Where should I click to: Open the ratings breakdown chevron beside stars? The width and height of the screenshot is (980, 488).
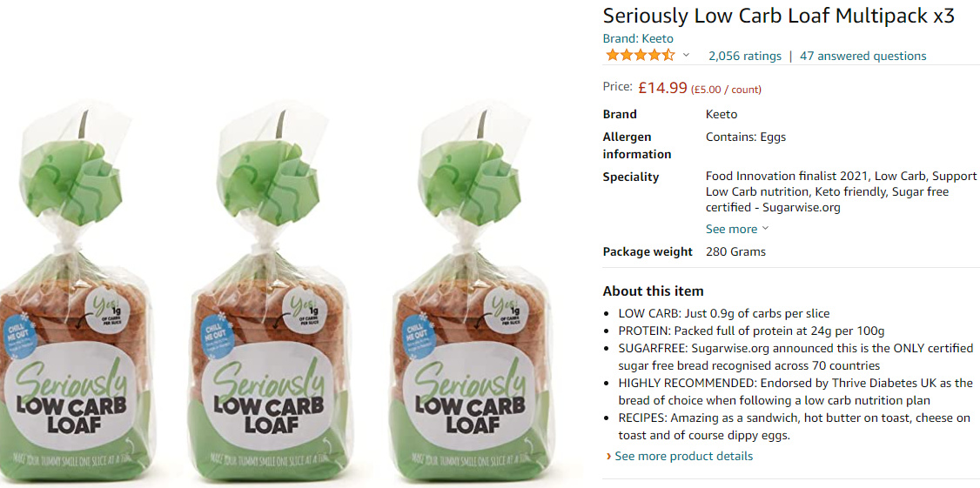pyautogui.click(x=686, y=56)
